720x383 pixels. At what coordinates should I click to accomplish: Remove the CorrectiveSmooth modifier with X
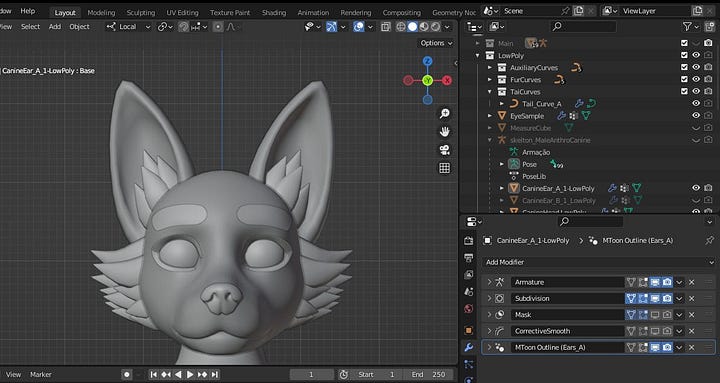(x=692, y=331)
